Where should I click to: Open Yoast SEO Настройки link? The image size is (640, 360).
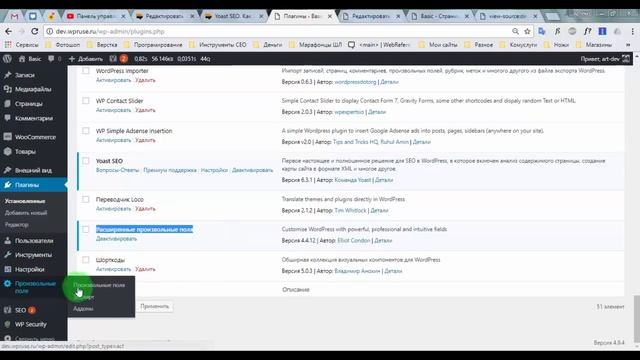click(x=214, y=170)
